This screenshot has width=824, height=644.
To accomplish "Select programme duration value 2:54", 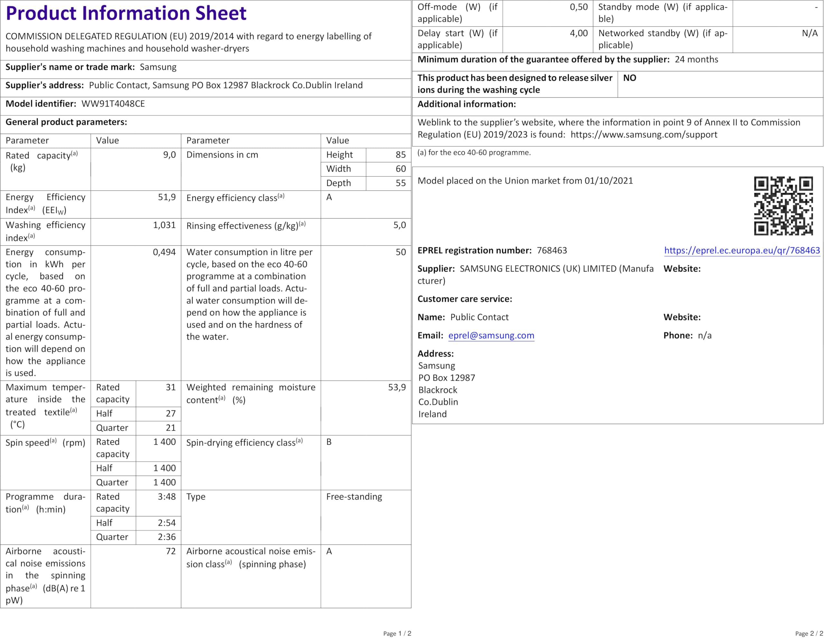I will point(167,523).
